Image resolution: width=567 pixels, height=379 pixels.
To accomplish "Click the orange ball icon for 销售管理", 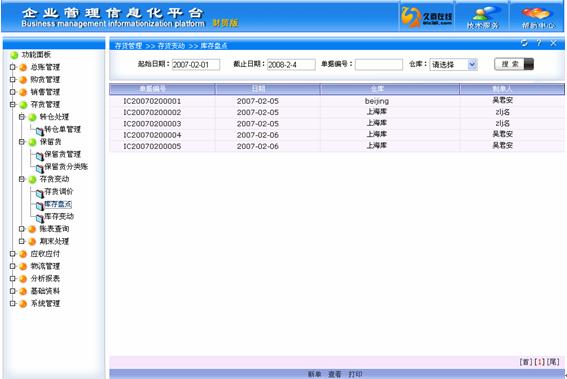I will (23, 92).
